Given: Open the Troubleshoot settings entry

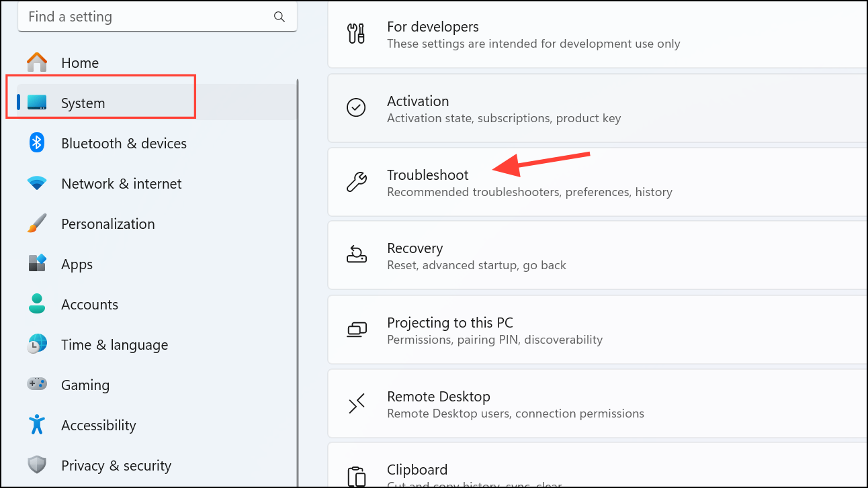Looking at the screenshot, I should click(x=470, y=181).
